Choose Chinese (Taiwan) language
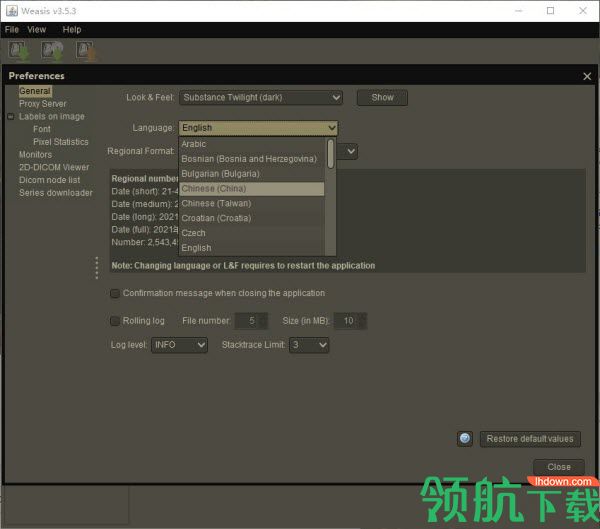 252,203
